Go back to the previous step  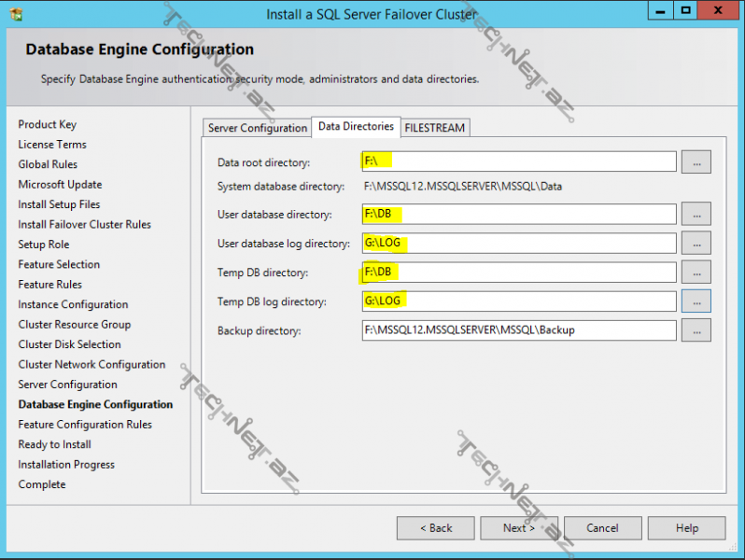(435, 528)
